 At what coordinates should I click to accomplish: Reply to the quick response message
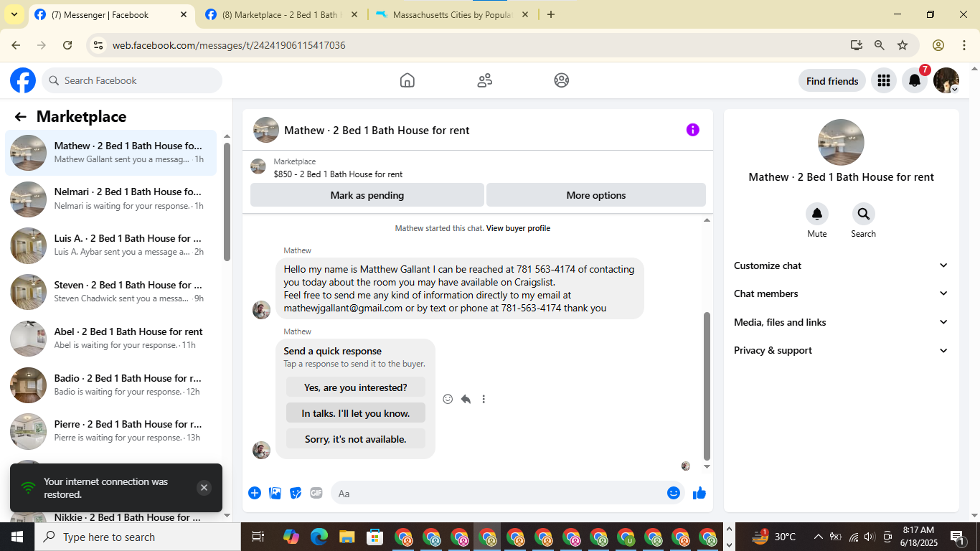click(x=466, y=399)
